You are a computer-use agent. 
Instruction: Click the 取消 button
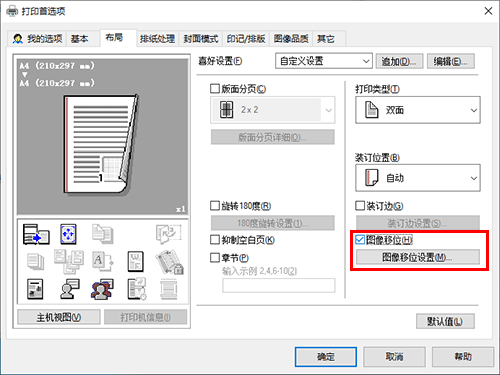point(394,357)
